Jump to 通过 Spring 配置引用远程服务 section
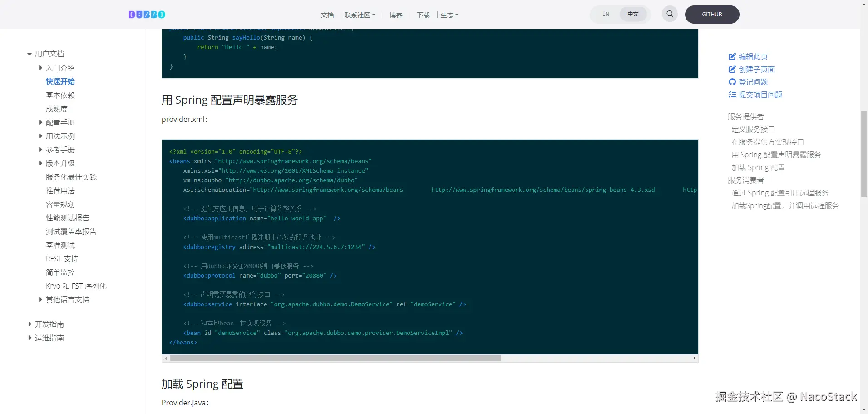The width and height of the screenshot is (868, 414). coord(780,193)
